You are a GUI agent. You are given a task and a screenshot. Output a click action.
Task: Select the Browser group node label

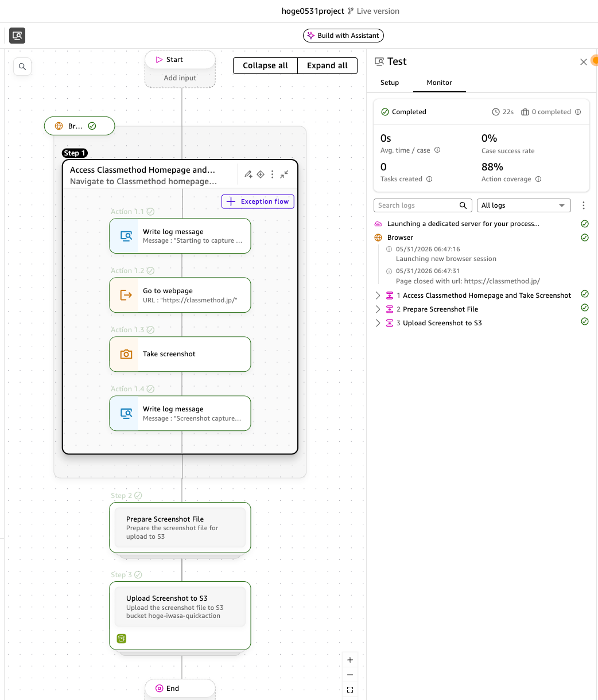(79, 126)
